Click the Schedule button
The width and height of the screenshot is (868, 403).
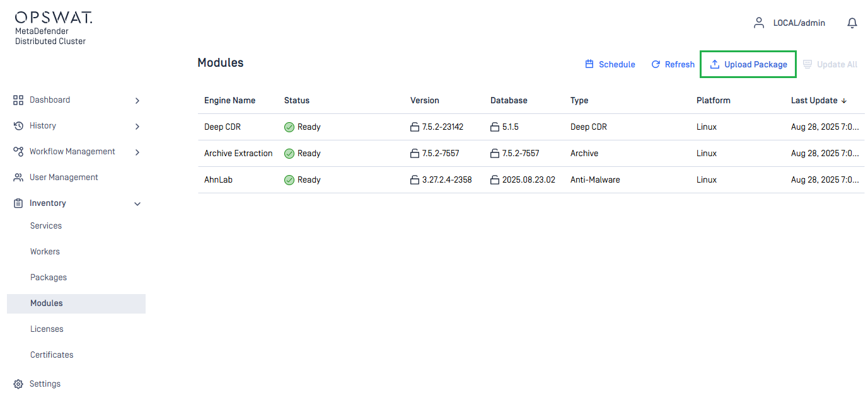pyautogui.click(x=610, y=64)
